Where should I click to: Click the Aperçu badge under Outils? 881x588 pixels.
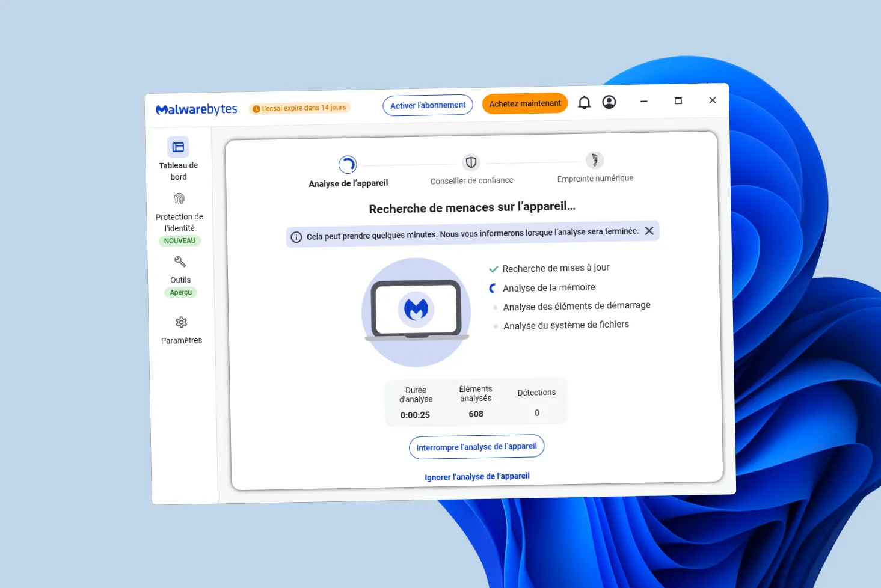click(x=180, y=293)
